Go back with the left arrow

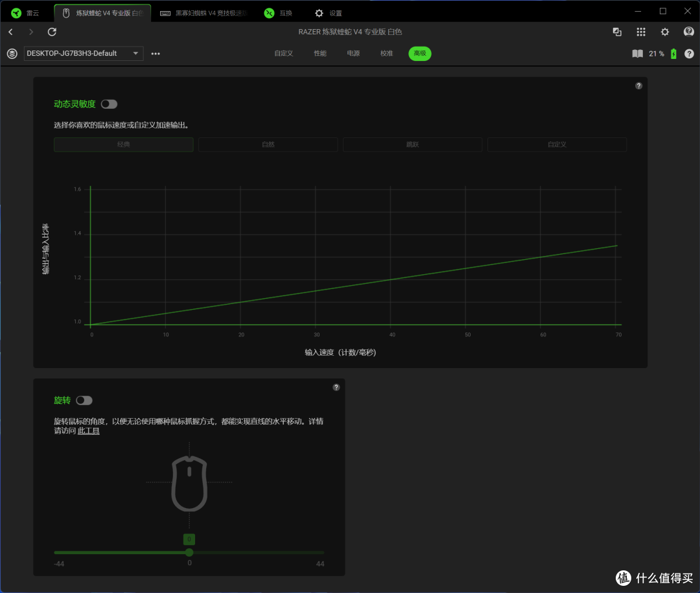click(11, 32)
